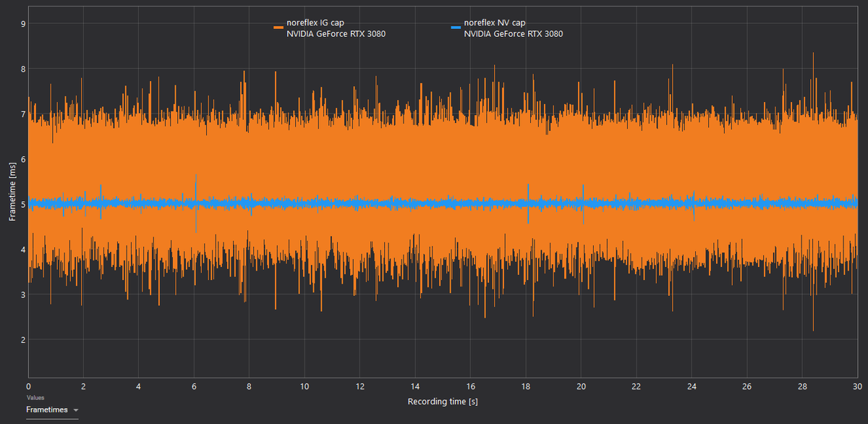
Task: Click the 'Frametime [ms]' axis title
Action: point(12,192)
